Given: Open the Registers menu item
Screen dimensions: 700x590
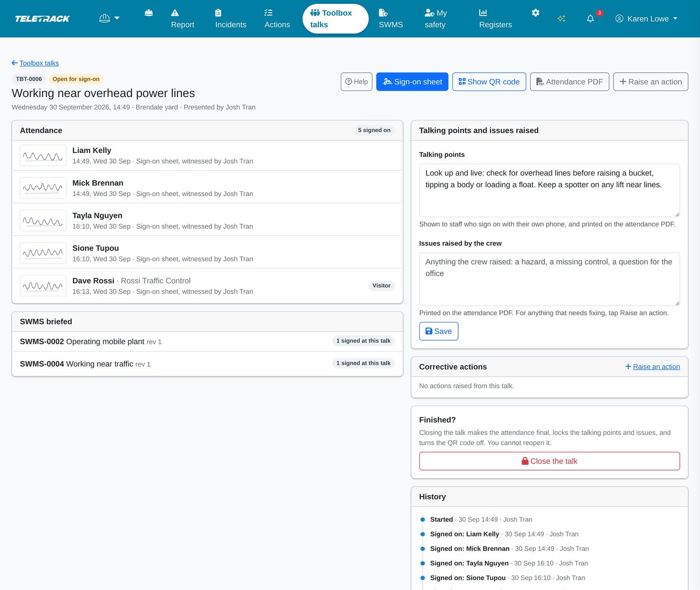Looking at the screenshot, I should click(x=496, y=19).
